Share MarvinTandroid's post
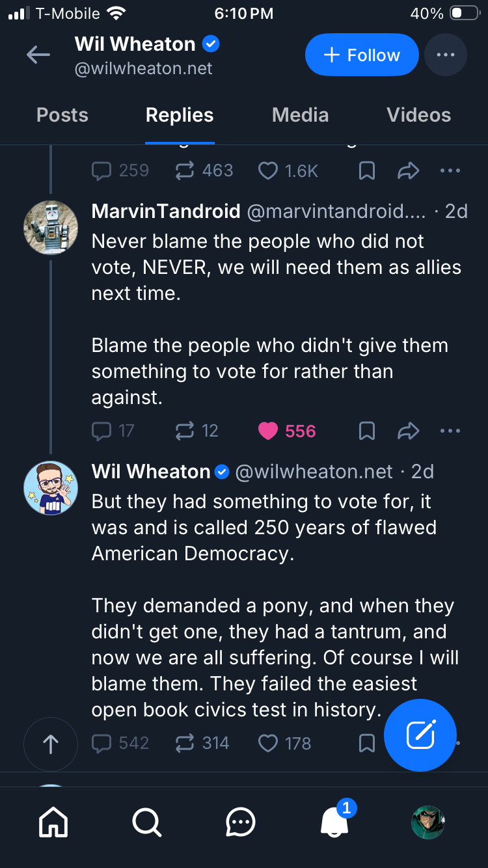This screenshot has width=488, height=868. pyautogui.click(x=409, y=431)
